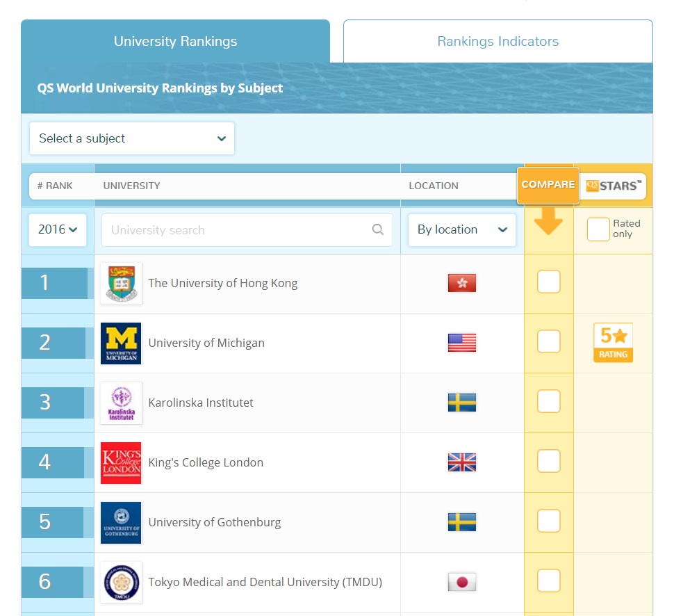Click the Karolinska Institutet logo
The width and height of the screenshot is (674, 616).
(x=121, y=403)
